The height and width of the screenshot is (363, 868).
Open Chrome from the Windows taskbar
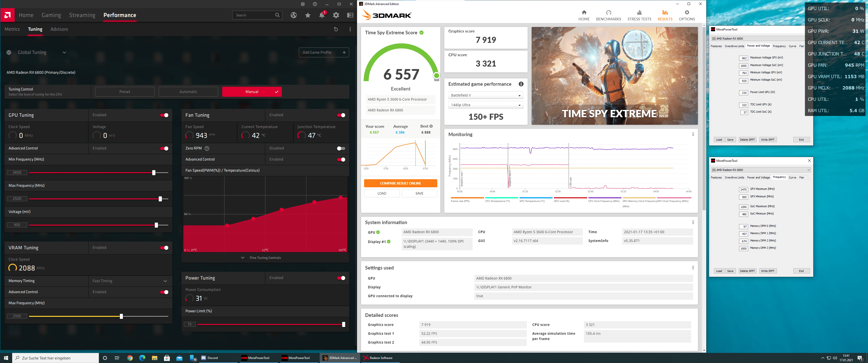tap(130, 358)
